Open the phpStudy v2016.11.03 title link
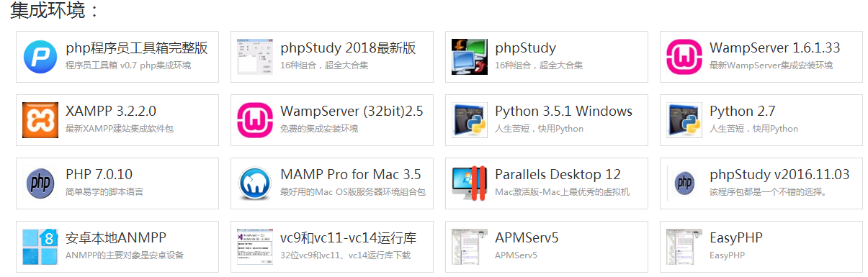The width and height of the screenshot is (868, 277). pyautogui.click(x=779, y=175)
